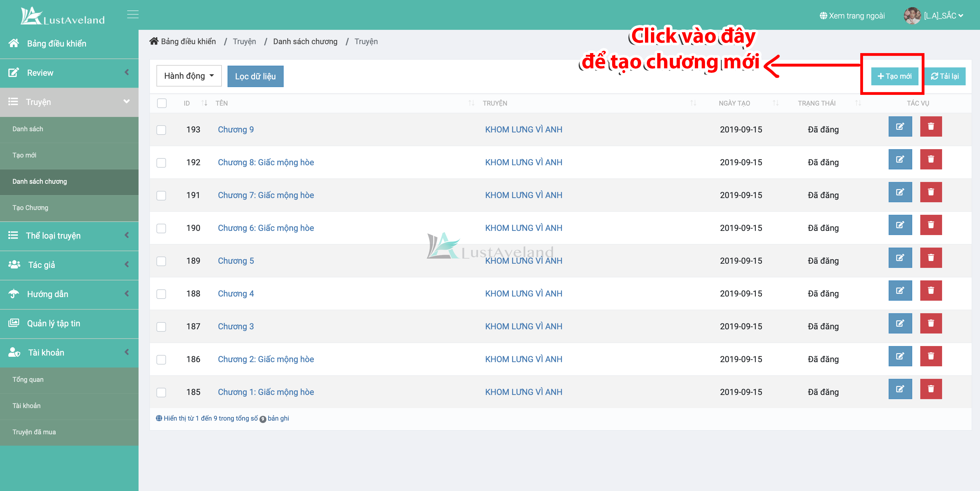Open the [L.A]_SẮC user dropdown
This screenshot has width=980, height=491.
[944, 16]
